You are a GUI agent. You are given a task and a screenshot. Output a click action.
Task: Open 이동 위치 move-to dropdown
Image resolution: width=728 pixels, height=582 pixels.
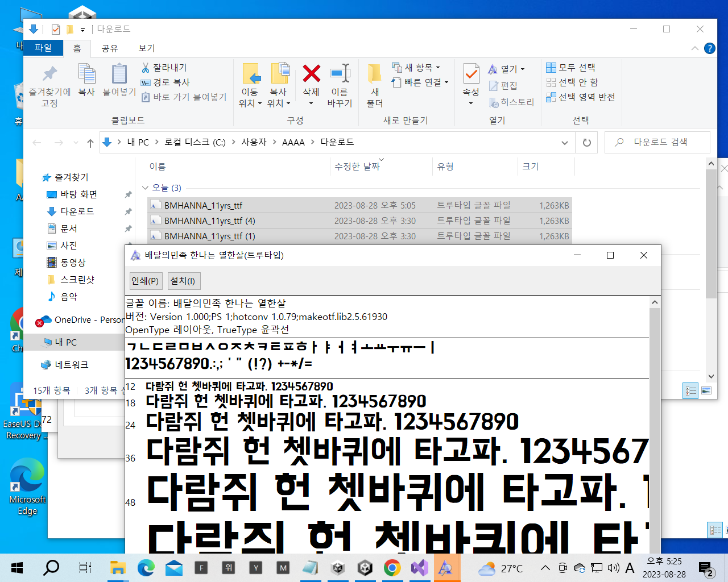click(x=250, y=85)
